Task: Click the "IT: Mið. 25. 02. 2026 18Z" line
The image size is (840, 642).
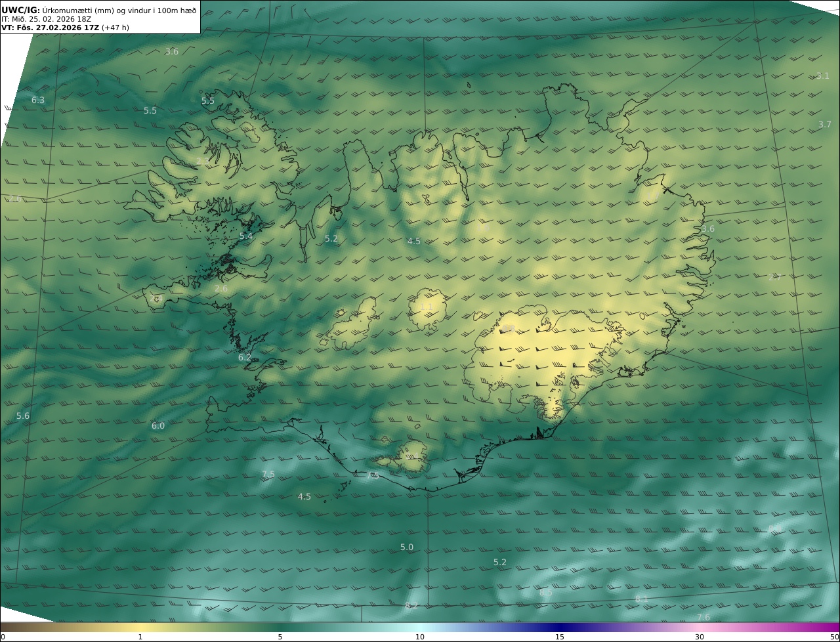Action: [x=46, y=19]
